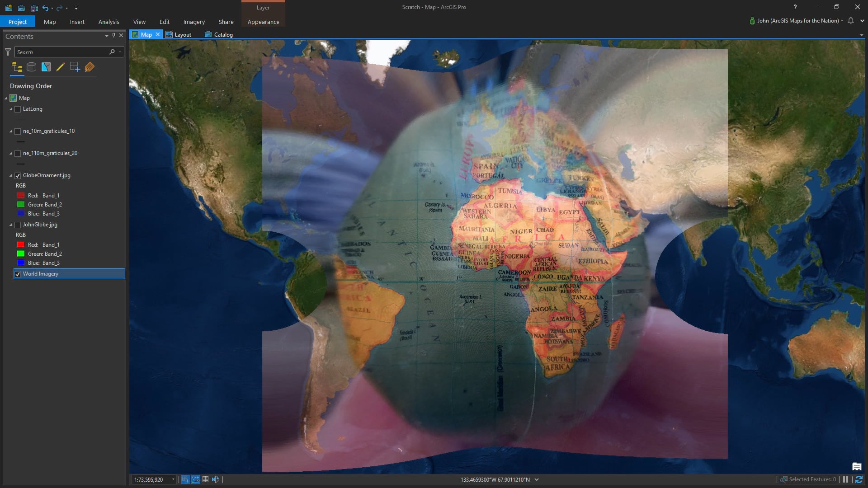Select List By Drawing Order icon
868x488 pixels.
coord(17,67)
